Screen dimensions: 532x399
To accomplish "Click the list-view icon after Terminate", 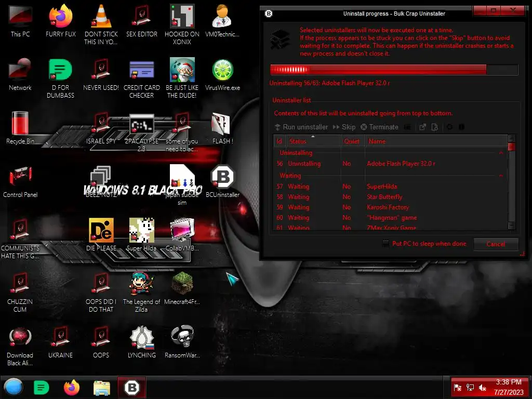I will tap(407, 127).
